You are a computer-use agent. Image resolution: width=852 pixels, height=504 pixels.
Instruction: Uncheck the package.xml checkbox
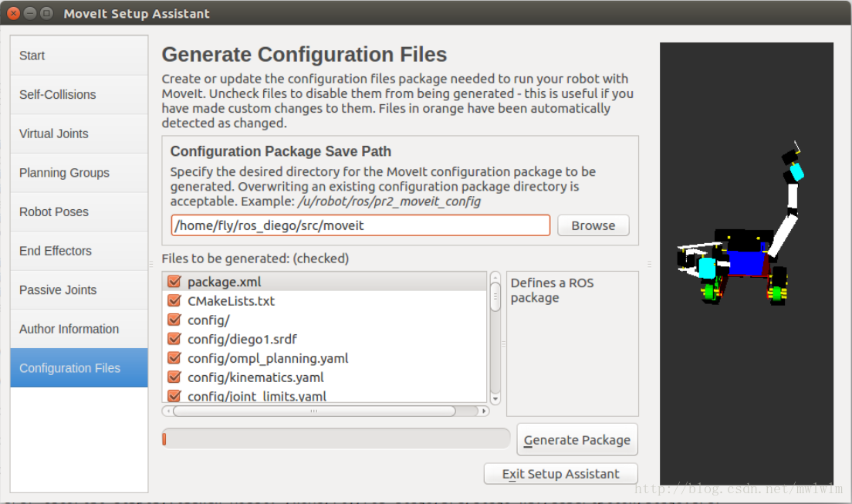pyautogui.click(x=174, y=282)
